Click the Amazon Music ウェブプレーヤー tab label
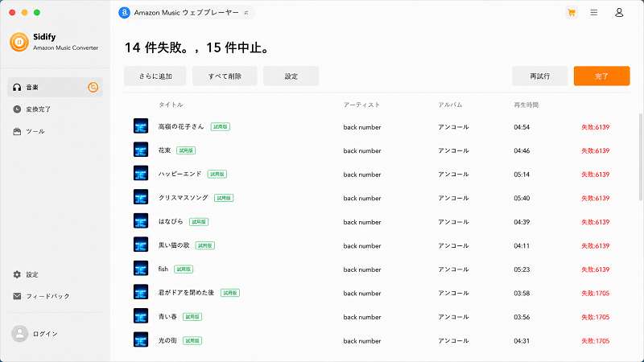The height and width of the screenshot is (362, 644). [x=187, y=13]
